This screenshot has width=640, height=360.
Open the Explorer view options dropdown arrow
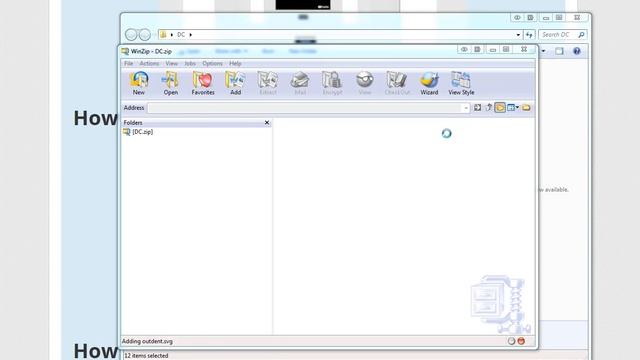[544, 51]
